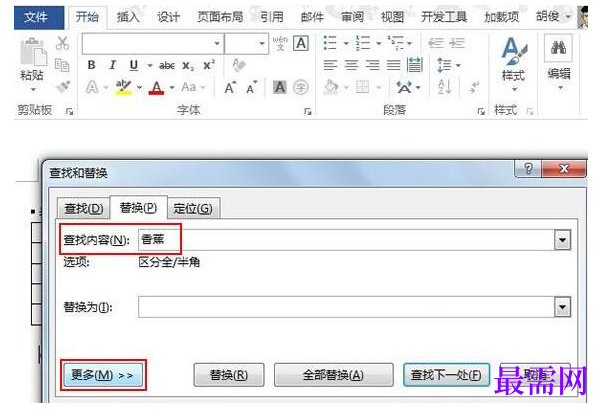Open the 剪贴板 pane launcher
Viewport: 606px width, 412px height.
point(70,112)
